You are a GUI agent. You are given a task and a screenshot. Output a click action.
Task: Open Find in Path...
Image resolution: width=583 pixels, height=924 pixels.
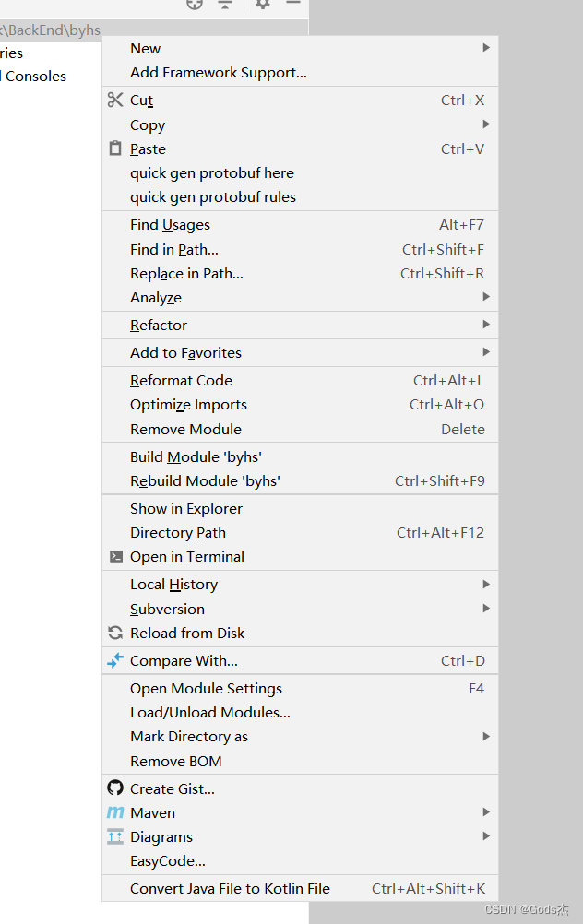300,249
